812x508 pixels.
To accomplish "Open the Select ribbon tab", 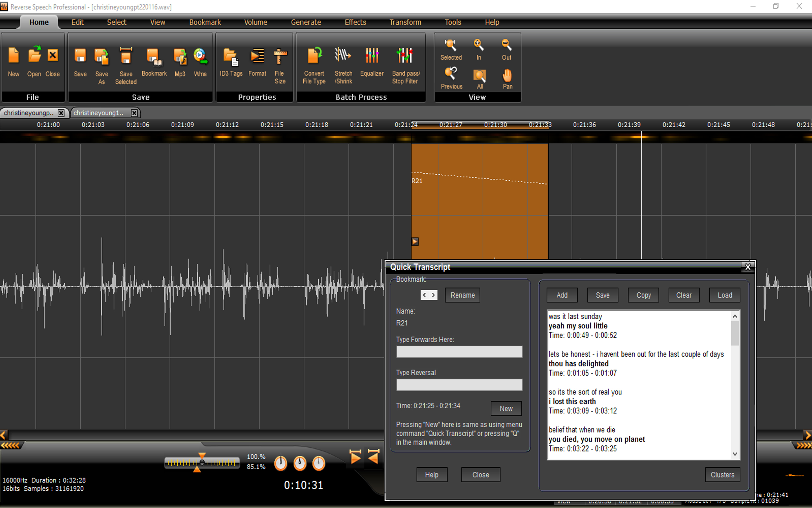I will 116,22.
